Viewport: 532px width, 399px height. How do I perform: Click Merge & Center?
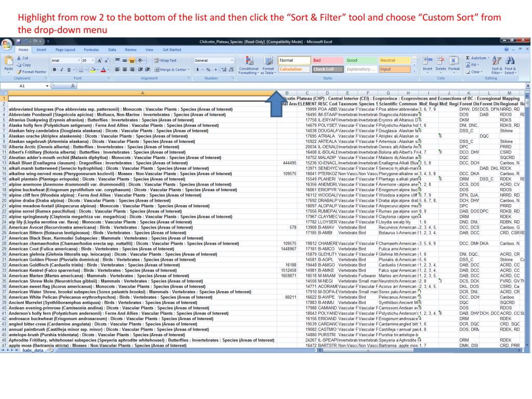tap(170, 70)
